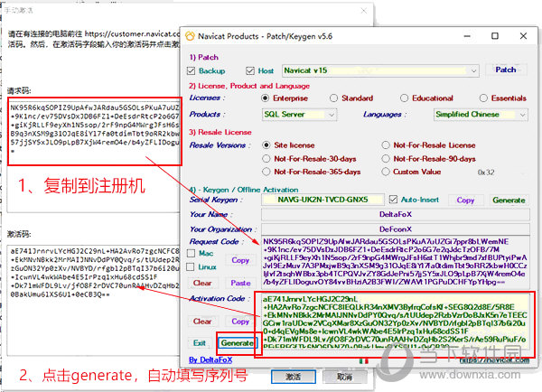Open the Products dropdown showing SQL Server
542x392 pixels.
[299, 115]
